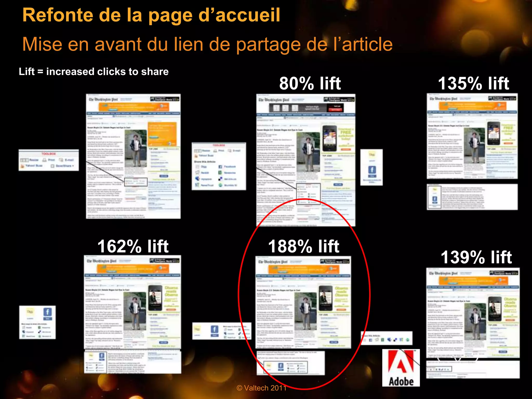The width and height of the screenshot is (532, 399).
Task: Click the title 'Refonte de la page d’accueil'
Action: pos(151,15)
